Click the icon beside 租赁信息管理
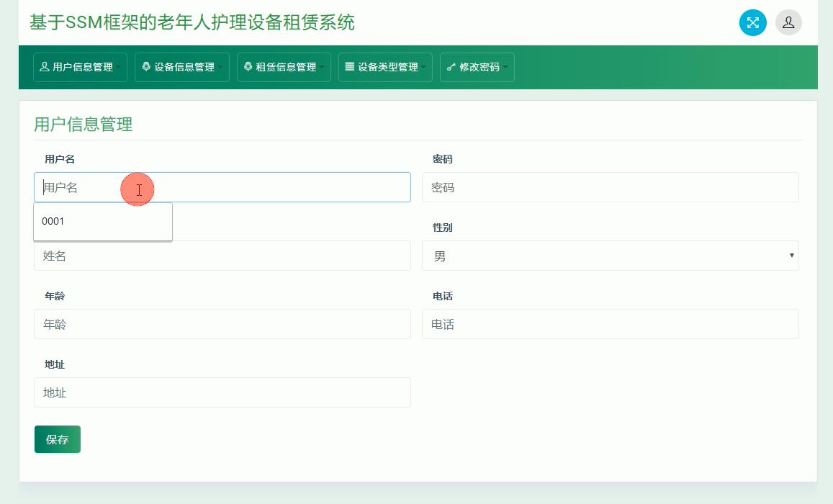 point(248,66)
